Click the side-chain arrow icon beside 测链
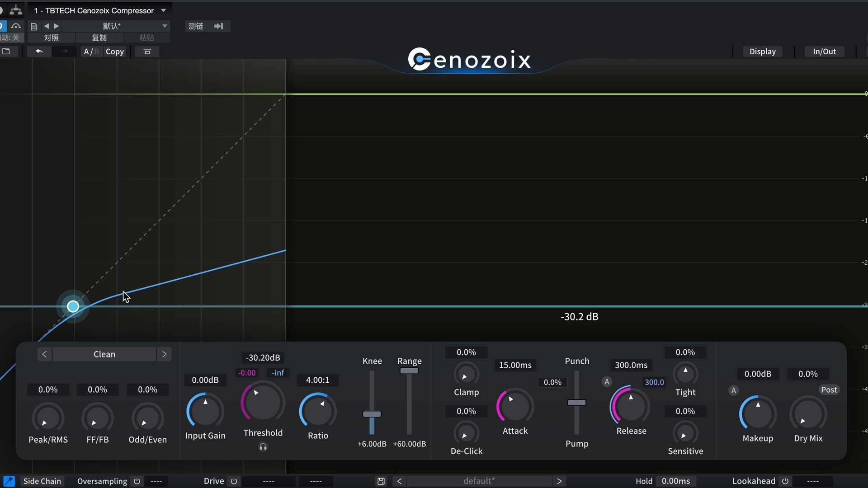The image size is (868, 488). pos(219,26)
